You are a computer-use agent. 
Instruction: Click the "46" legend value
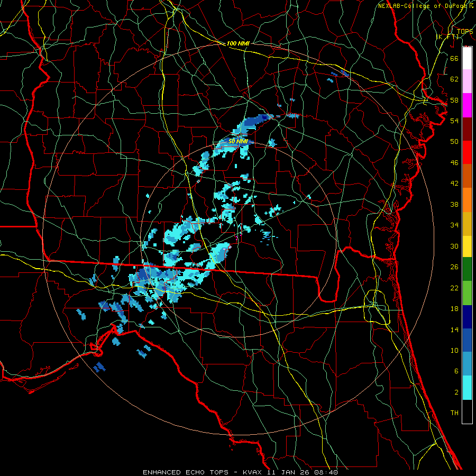(x=454, y=163)
